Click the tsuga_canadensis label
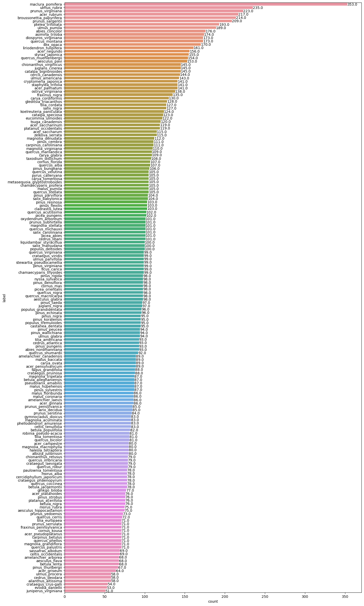This screenshot has width=364, height=606. coord(47,122)
